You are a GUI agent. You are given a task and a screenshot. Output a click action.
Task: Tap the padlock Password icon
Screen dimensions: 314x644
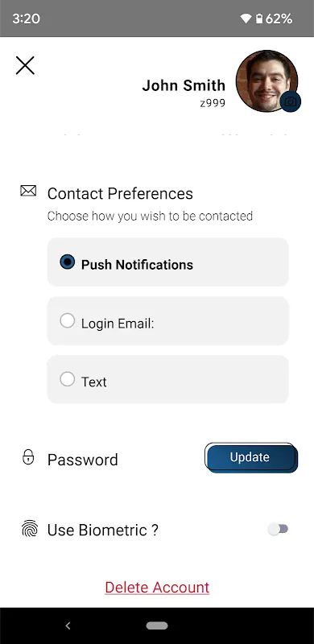coord(28,457)
